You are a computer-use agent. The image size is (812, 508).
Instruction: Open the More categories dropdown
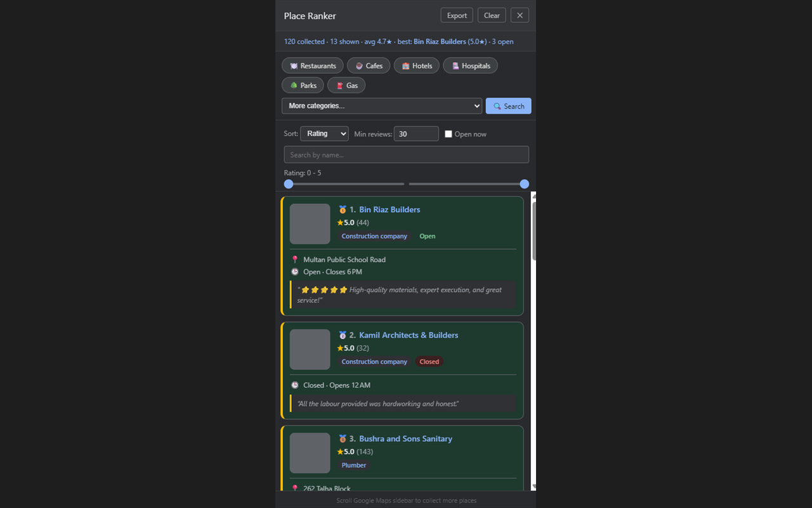point(381,105)
